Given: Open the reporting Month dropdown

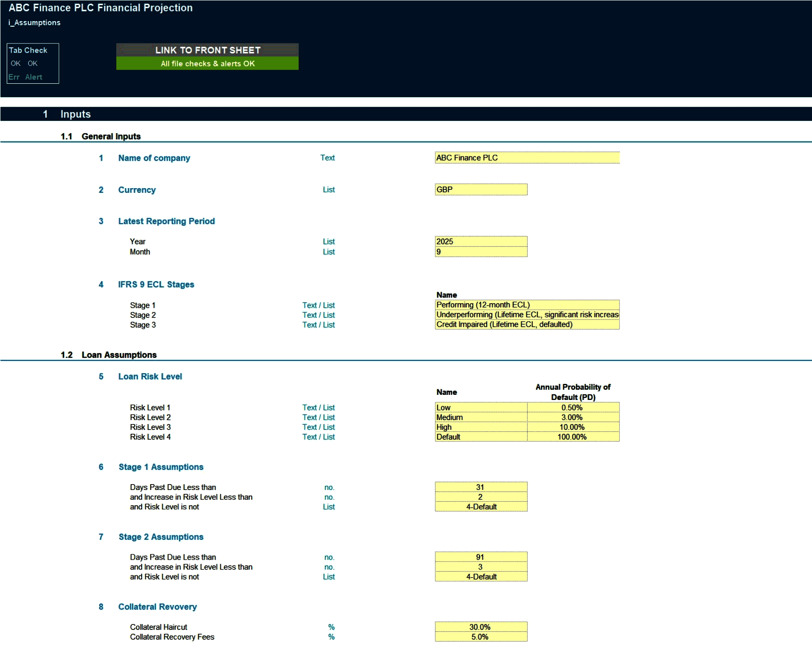Looking at the screenshot, I should [x=481, y=252].
